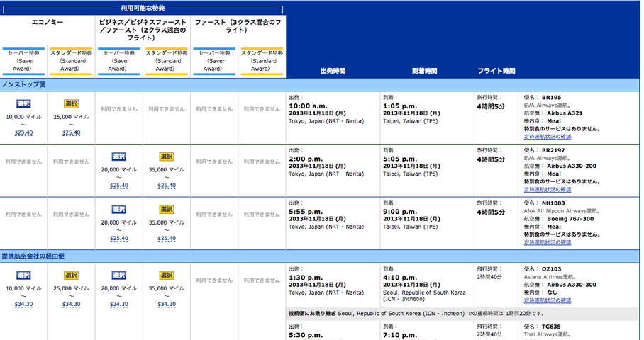Click the 5:05 p.m. arrival time
Screen dimensions: 644x340
(x=401, y=159)
